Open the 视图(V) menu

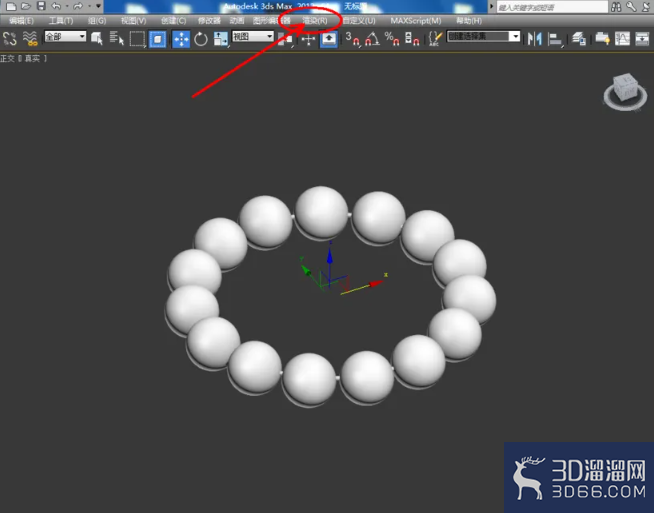(x=133, y=20)
